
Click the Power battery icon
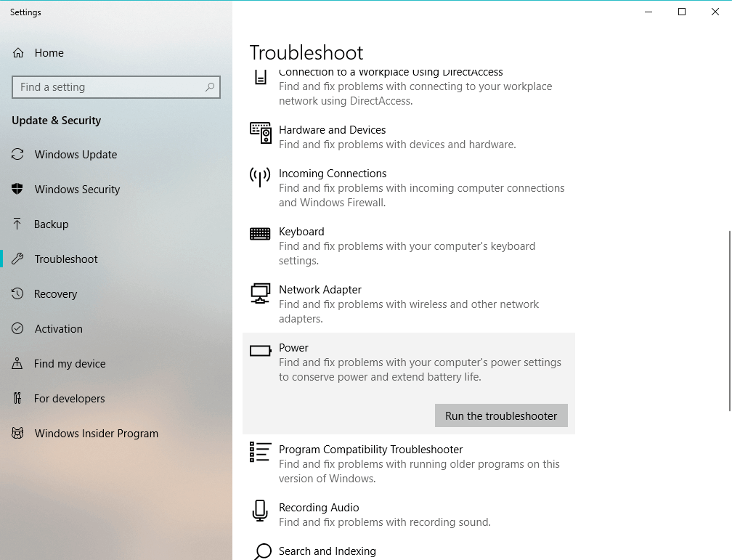(260, 351)
